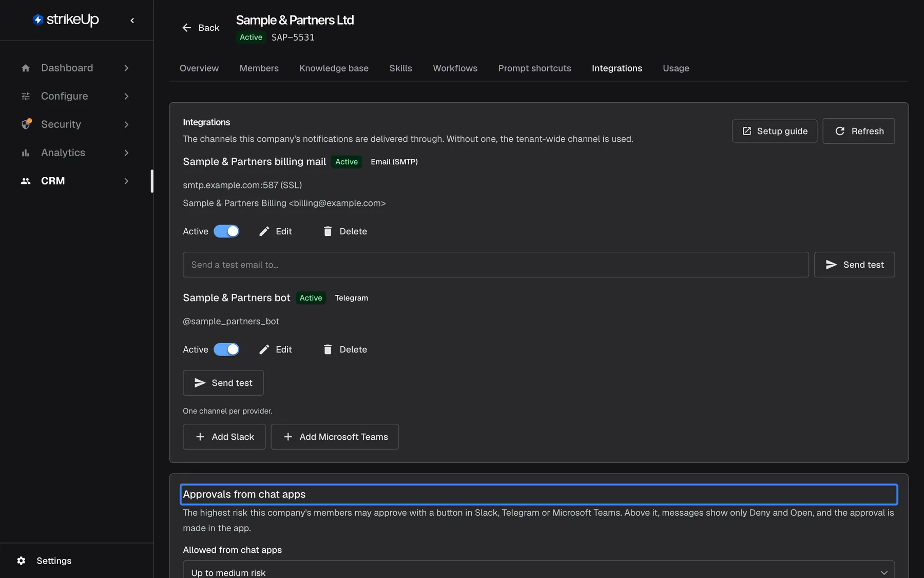
Task: Switch to the Overview tab
Action: [x=199, y=68]
